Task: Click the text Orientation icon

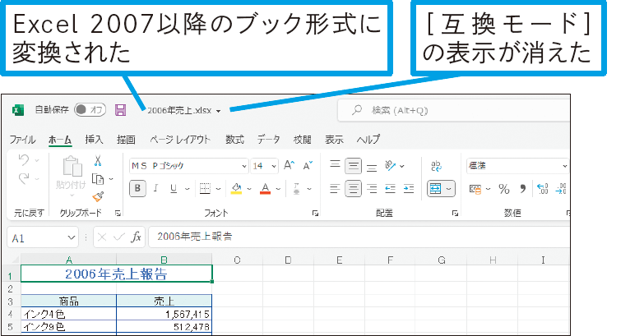Action: tap(390, 165)
